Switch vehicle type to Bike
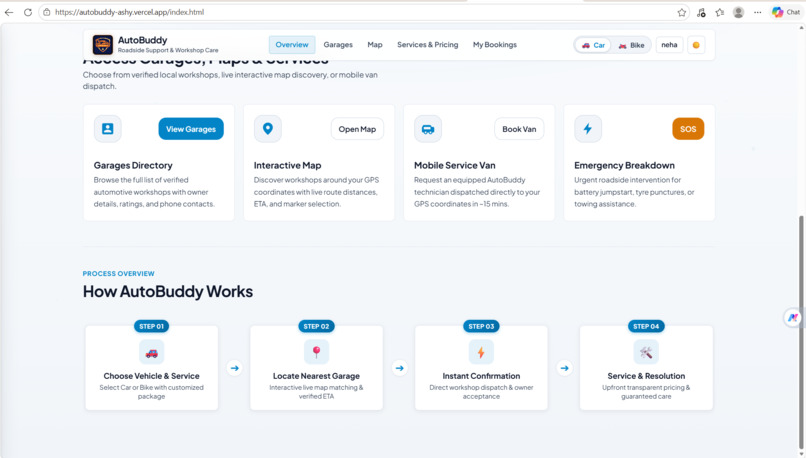This screenshot has width=806, height=458. click(x=631, y=45)
